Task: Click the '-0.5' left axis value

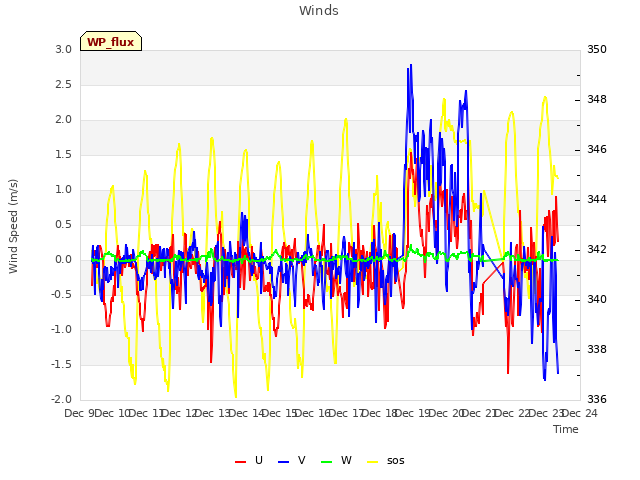Action: (x=62, y=294)
